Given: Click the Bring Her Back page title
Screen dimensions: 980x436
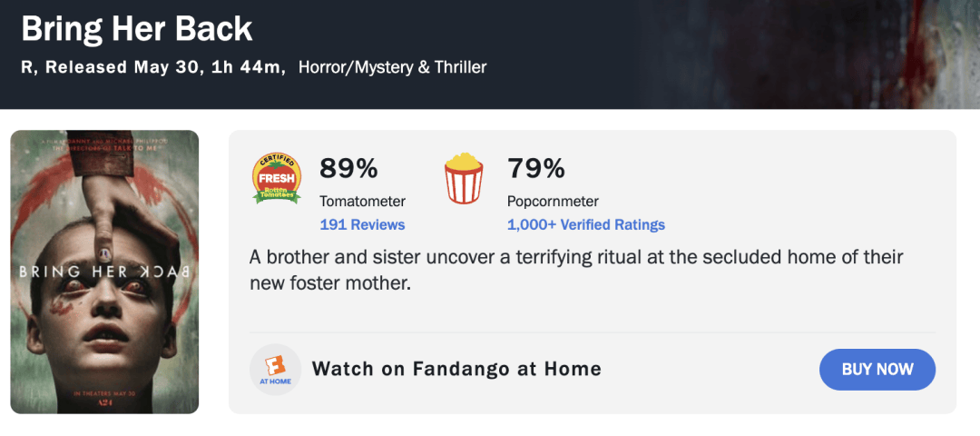Looking at the screenshot, I should [137, 29].
